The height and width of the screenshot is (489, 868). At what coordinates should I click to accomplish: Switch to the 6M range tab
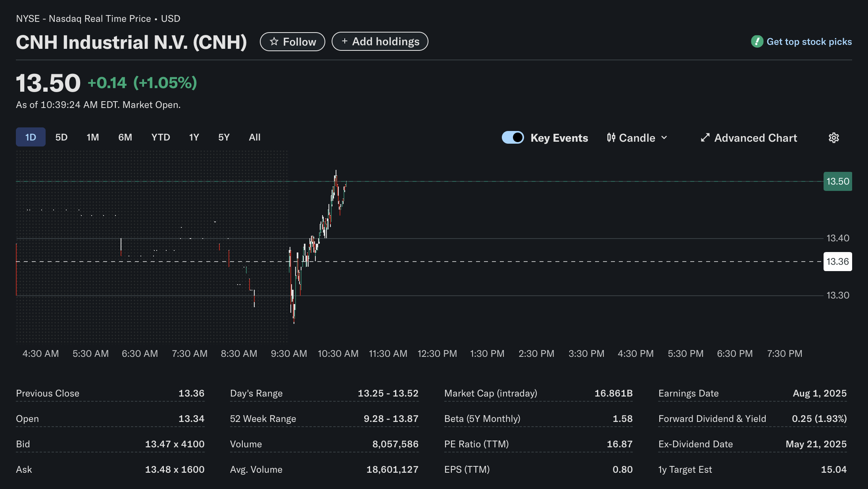[125, 137]
